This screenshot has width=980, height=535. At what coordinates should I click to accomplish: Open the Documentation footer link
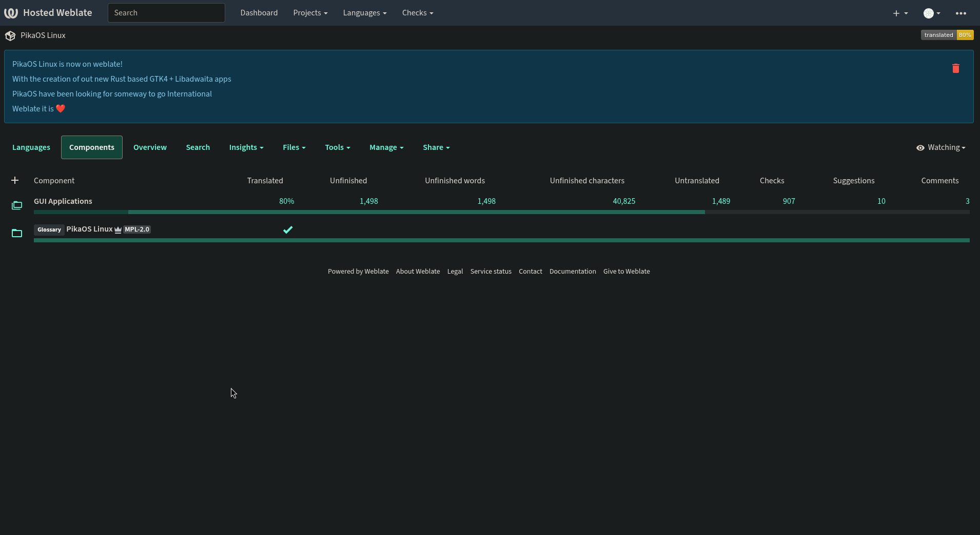tap(573, 272)
